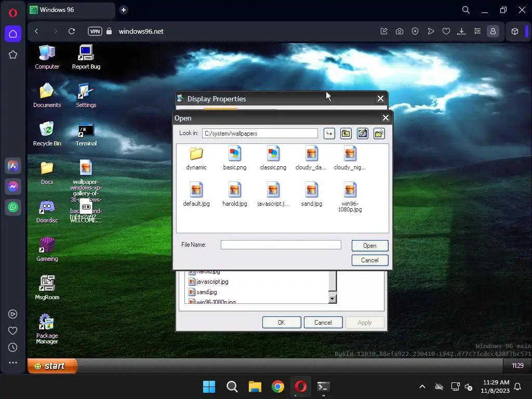The height and width of the screenshot is (399, 532).
Task: Click the wallpaper list scroll-down arrow
Action: pos(332,299)
